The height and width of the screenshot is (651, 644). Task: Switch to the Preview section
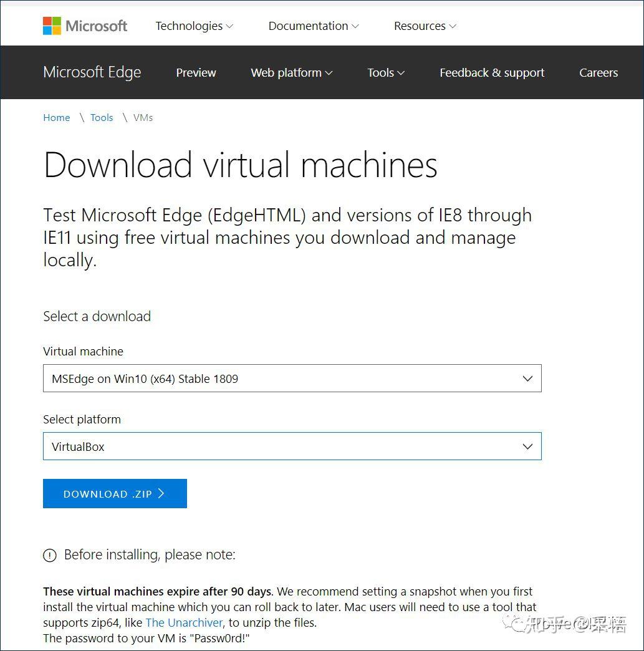(x=196, y=73)
